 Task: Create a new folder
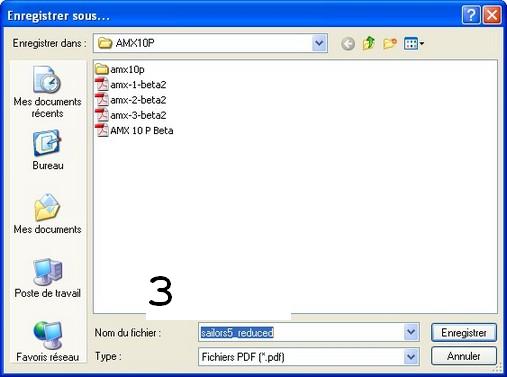pos(390,43)
